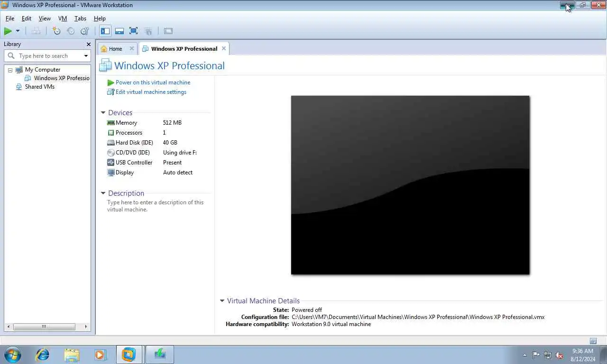Open the power options dropdown arrow beside play
This screenshot has height=364, width=607.
click(x=18, y=31)
